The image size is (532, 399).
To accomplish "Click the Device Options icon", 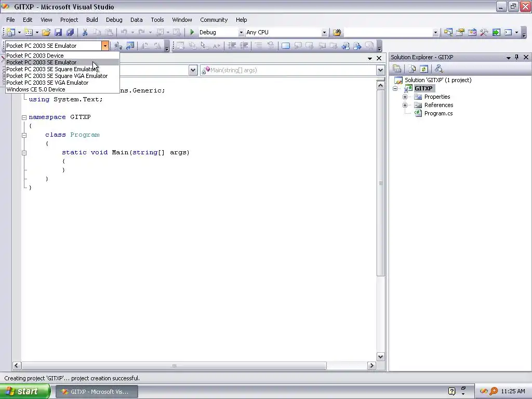I will coord(130,46).
